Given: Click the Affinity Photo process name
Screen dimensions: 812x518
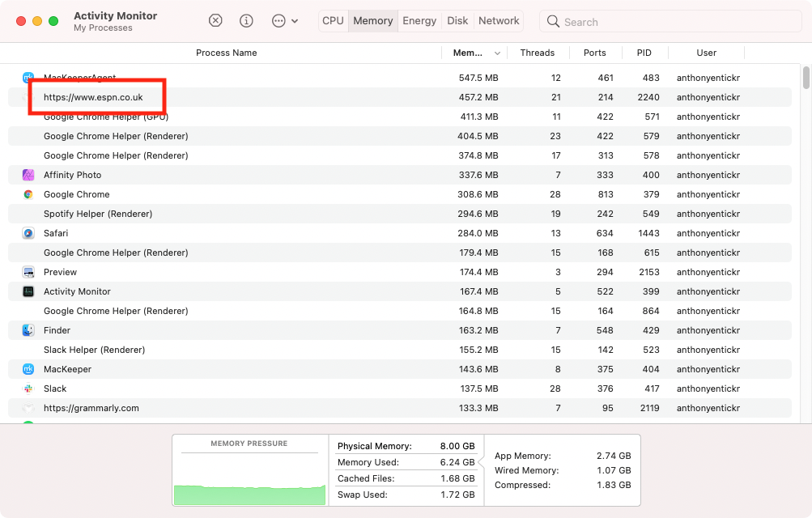Looking at the screenshot, I should coord(73,175).
